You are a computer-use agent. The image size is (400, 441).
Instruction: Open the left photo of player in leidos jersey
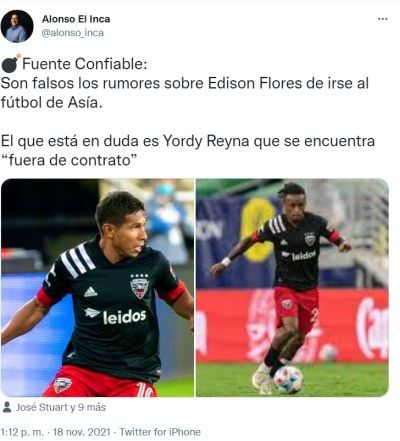[x=97, y=288]
